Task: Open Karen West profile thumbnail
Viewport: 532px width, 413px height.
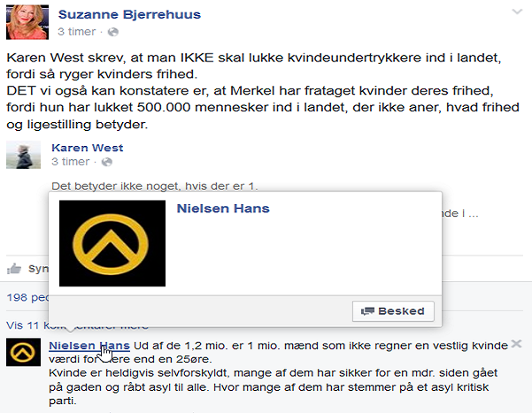Action: pyautogui.click(x=23, y=155)
